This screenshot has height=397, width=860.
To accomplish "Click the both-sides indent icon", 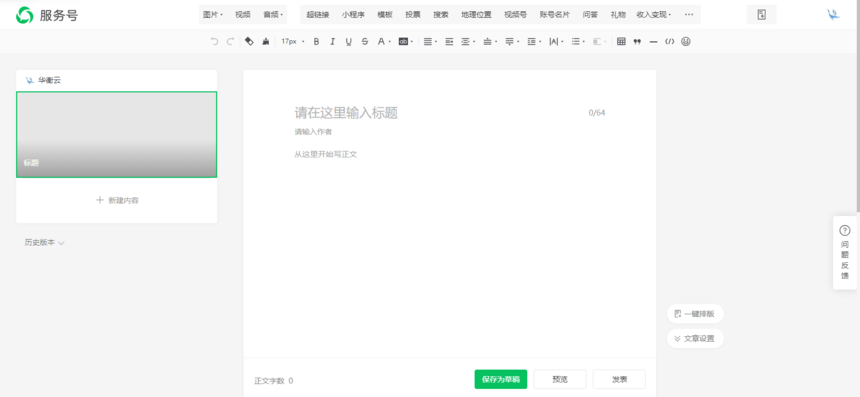I will (465, 42).
